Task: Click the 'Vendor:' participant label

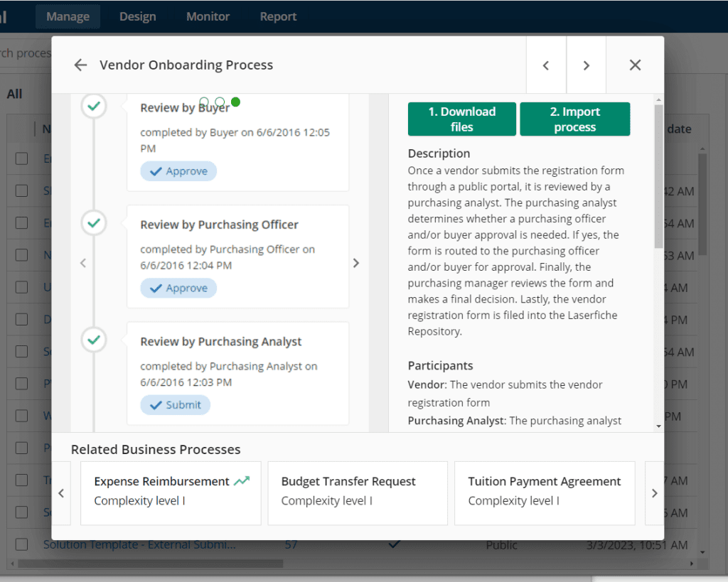Action: pyautogui.click(x=427, y=384)
